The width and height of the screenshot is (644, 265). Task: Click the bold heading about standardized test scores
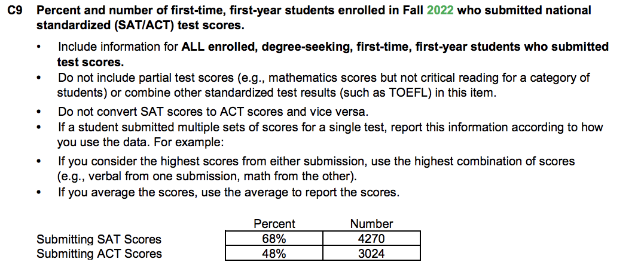click(x=314, y=18)
